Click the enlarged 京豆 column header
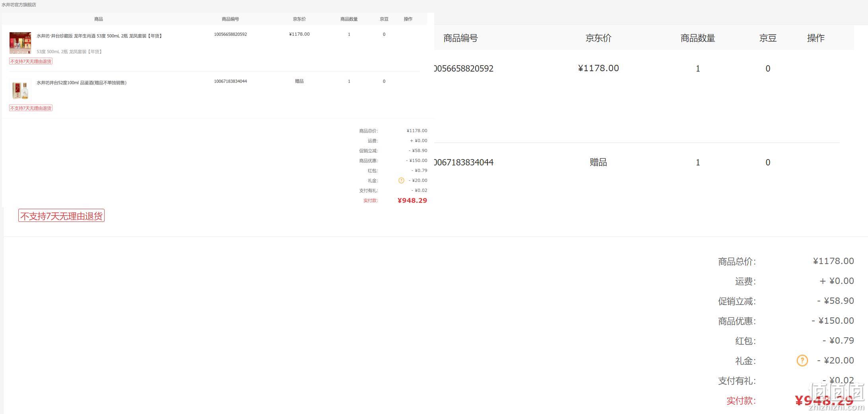 [x=768, y=38]
